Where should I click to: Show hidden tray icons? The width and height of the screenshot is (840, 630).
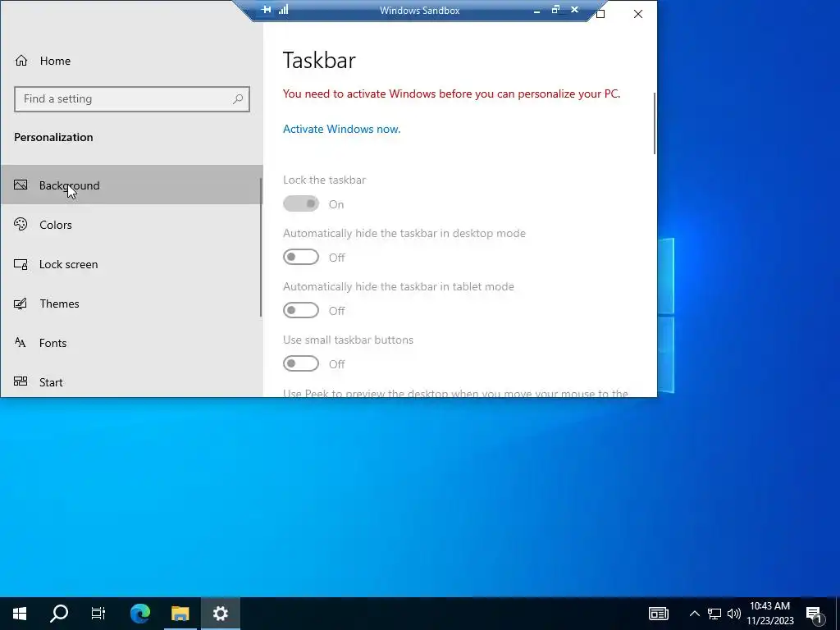(x=694, y=614)
